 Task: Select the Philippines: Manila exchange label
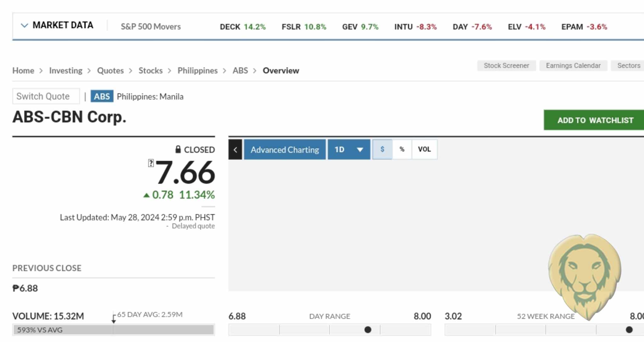pos(150,97)
